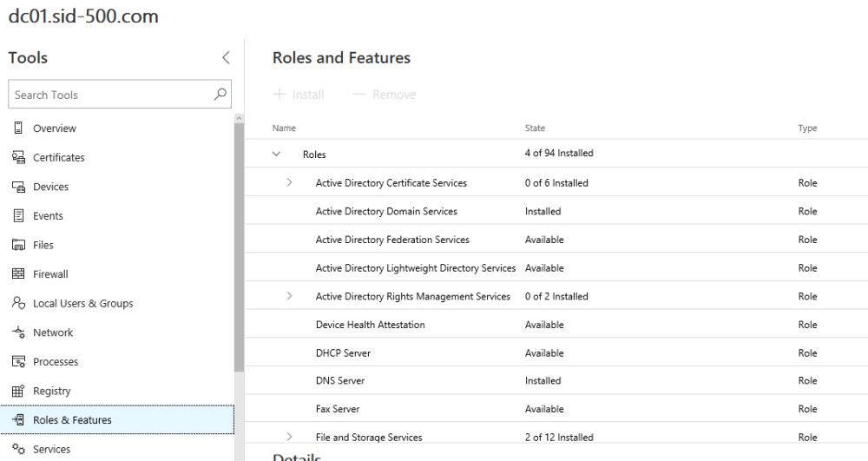The image size is (868, 461).
Task: Open the Overview tool icon
Action: click(17, 128)
